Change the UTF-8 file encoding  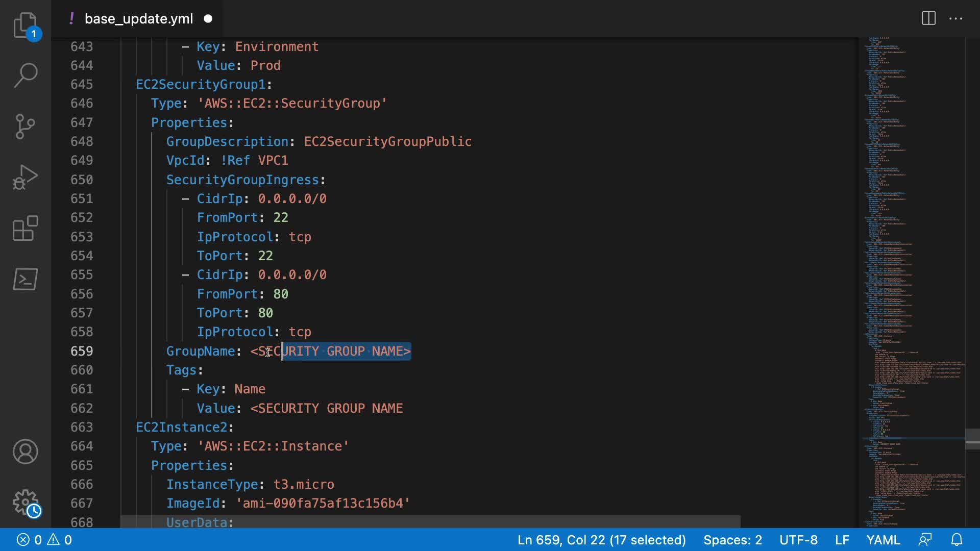click(798, 540)
